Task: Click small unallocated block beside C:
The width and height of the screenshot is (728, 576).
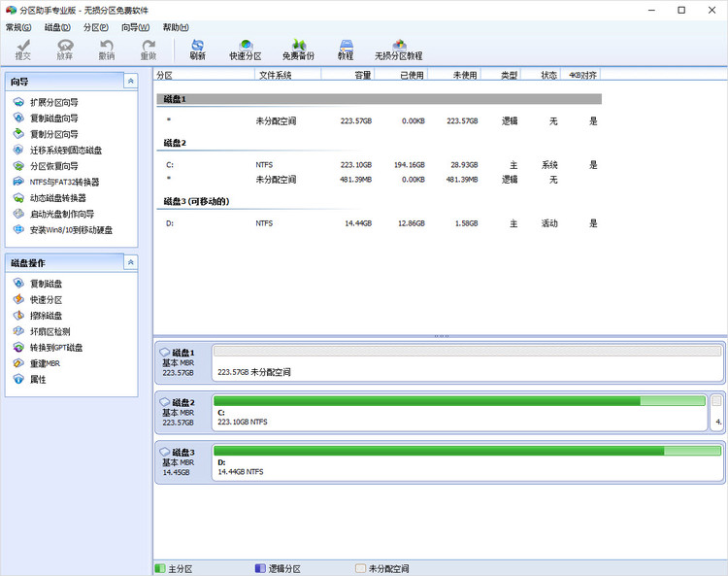Action: pos(716,413)
